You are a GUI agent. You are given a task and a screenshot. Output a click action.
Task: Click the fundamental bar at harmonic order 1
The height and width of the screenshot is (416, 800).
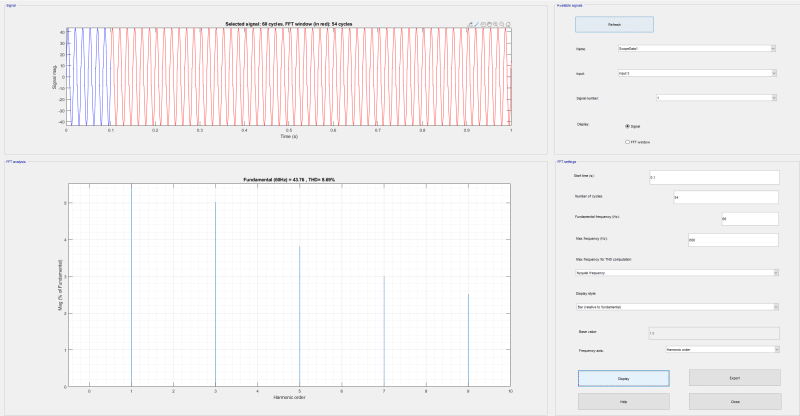[x=132, y=285]
